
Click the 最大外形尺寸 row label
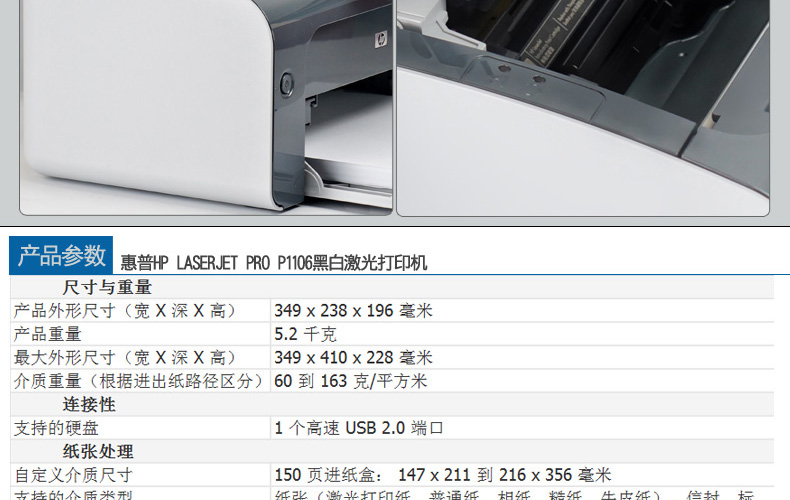[x=125, y=357]
